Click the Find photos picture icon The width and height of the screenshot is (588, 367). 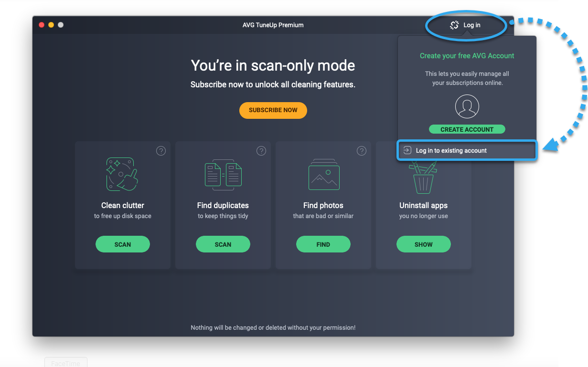(323, 175)
